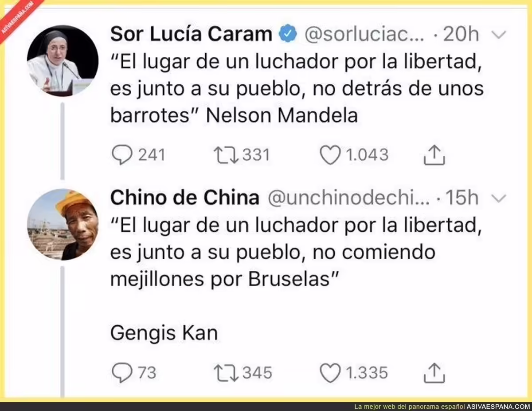Reply to Chino de China's tweet

pos(121,373)
